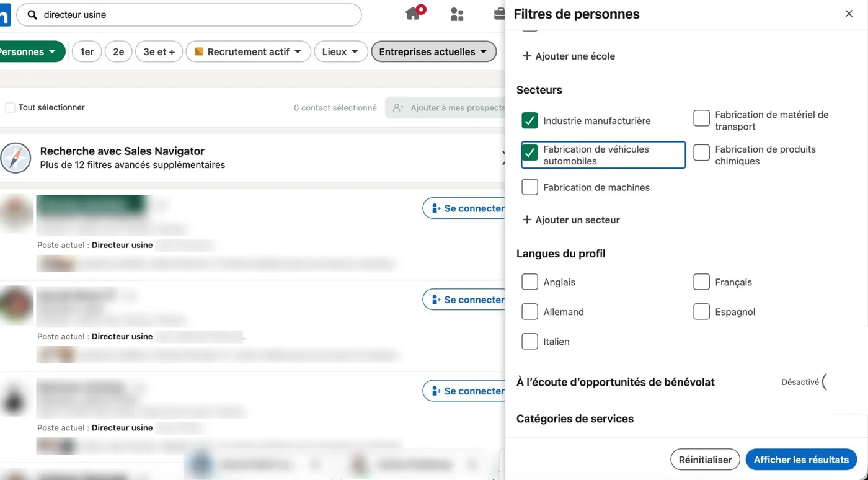This screenshot has width=868, height=480.
Task: Toggle À l'écoute d'opportunités de bénévolat switch
Action: 825,382
